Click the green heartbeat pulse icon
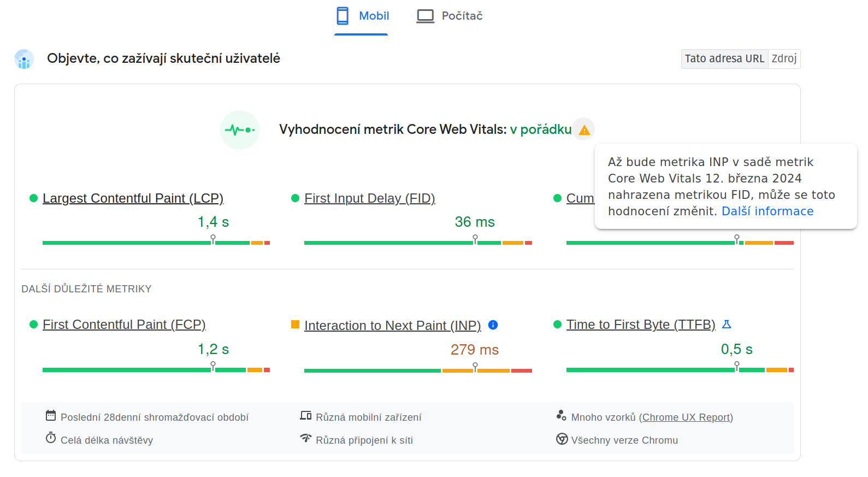 [x=240, y=129]
